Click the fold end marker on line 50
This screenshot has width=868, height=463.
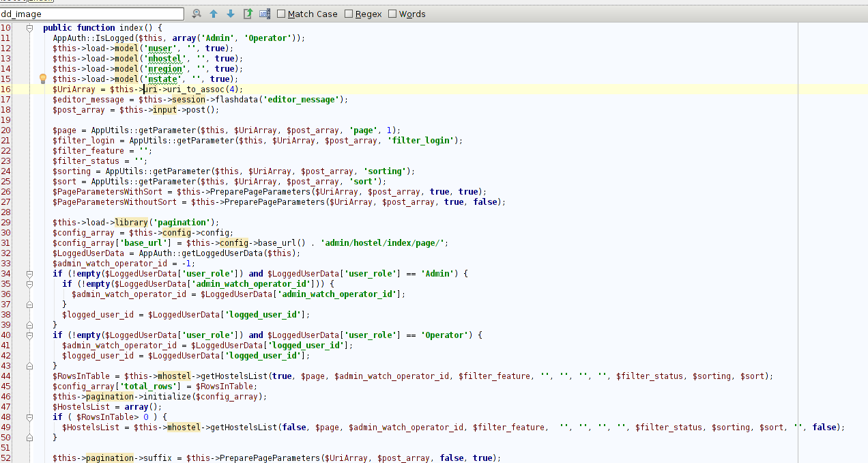(29, 438)
